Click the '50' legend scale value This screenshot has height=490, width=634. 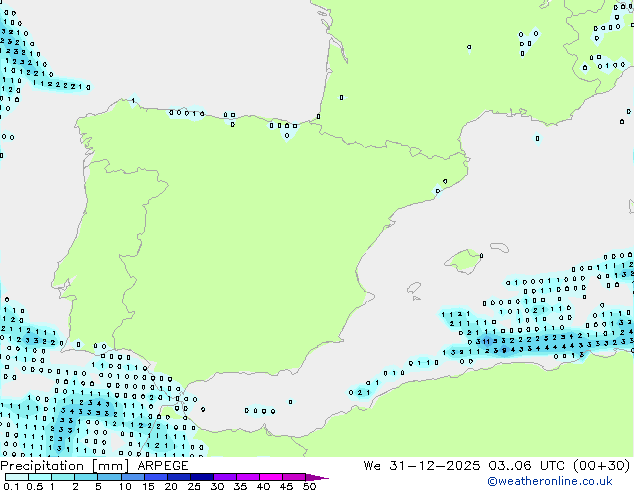click(x=309, y=486)
